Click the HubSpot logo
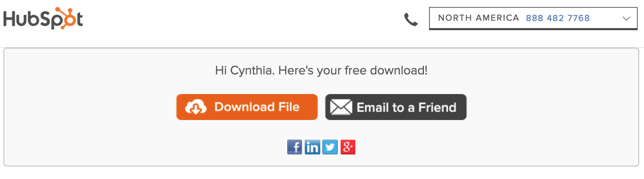 43,19
